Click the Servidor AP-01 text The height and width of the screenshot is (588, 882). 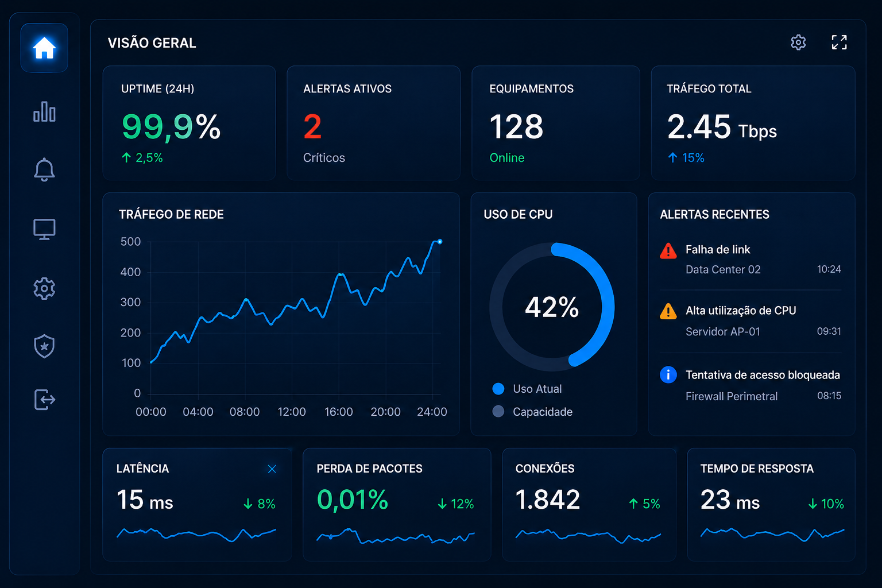pos(723,332)
